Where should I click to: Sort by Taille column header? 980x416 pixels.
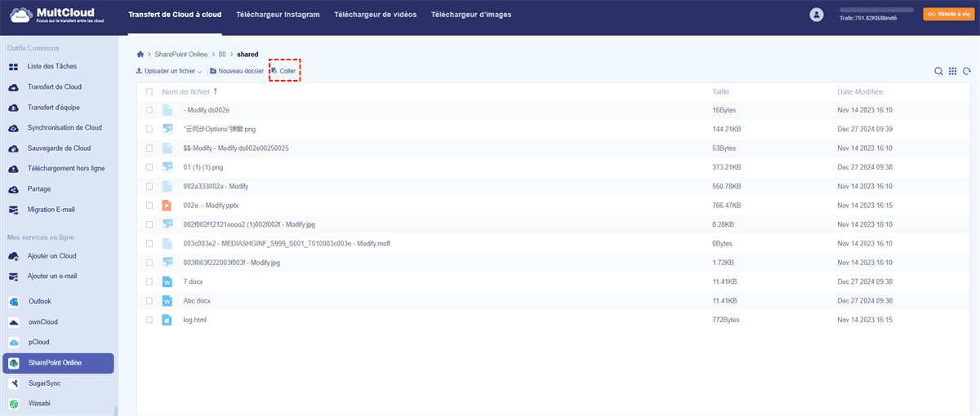pyautogui.click(x=720, y=92)
